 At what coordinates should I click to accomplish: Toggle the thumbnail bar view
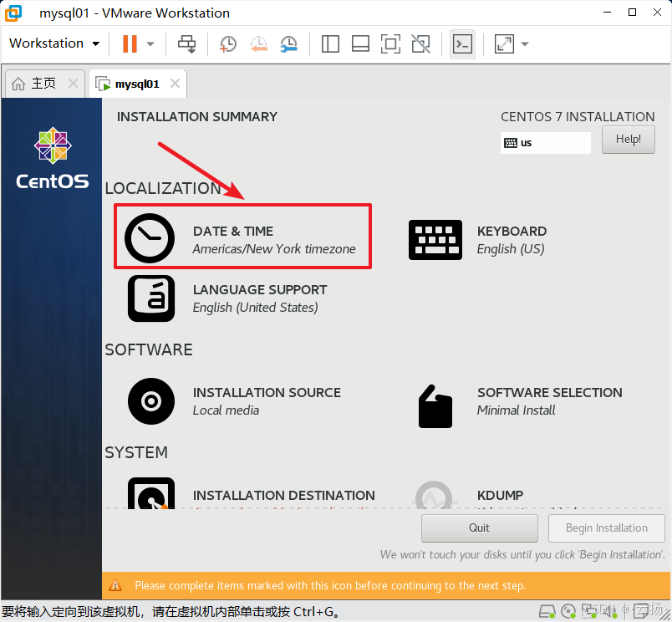coord(360,43)
